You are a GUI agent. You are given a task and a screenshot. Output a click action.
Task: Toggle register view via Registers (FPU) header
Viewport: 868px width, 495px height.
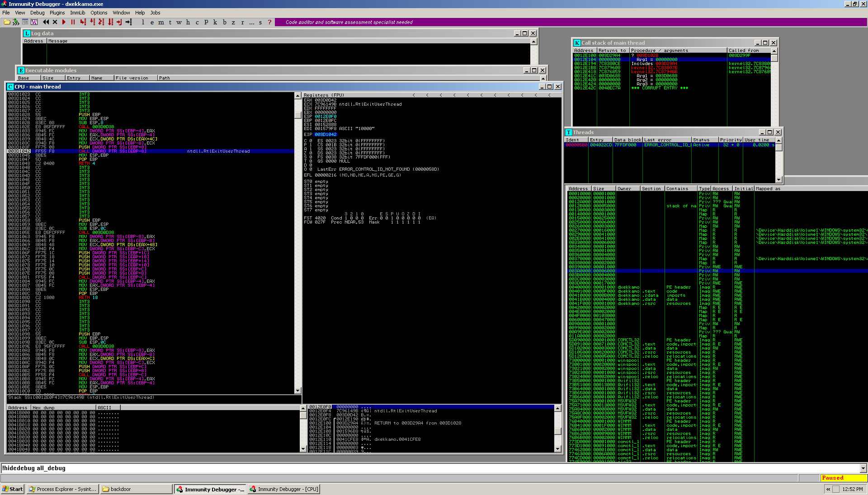coord(324,95)
